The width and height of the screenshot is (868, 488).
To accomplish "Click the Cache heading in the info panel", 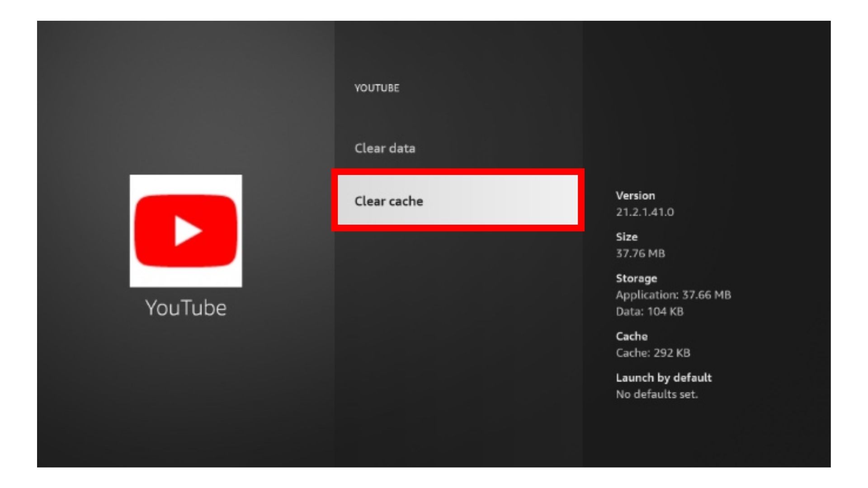I will click(x=632, y=336).
